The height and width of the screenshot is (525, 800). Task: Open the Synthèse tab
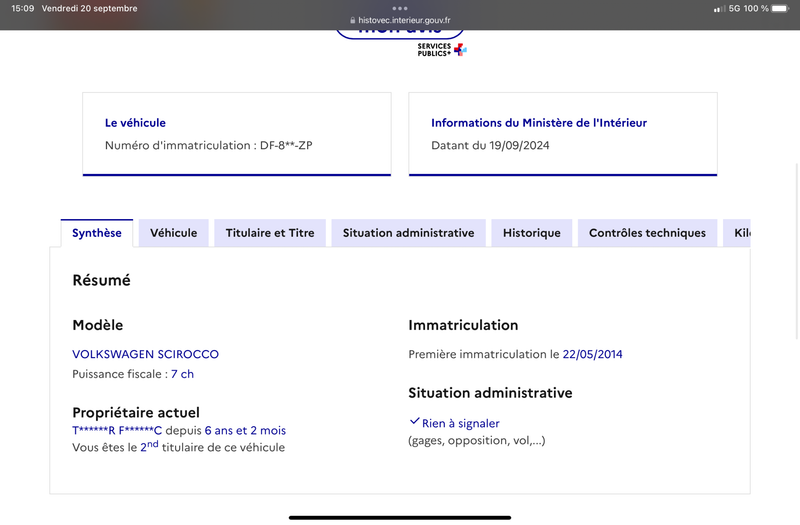click(x=96, y=233)
